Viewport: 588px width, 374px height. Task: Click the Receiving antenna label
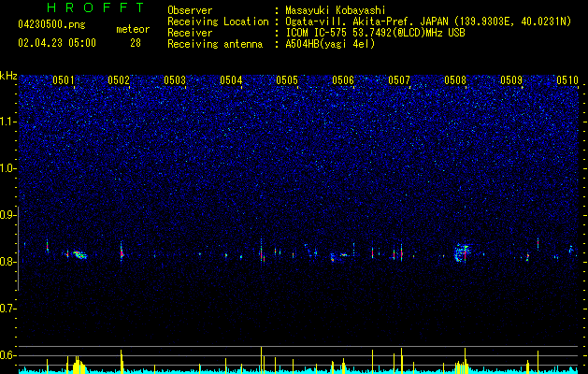(215, 44)
